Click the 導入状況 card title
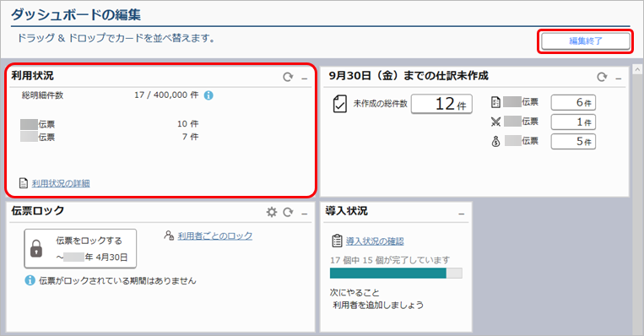 click(346, 211)
